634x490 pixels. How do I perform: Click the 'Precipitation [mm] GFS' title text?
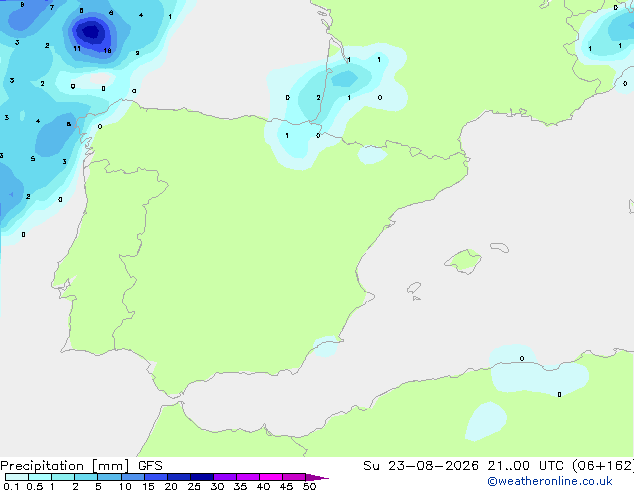[x=81, y=466]
